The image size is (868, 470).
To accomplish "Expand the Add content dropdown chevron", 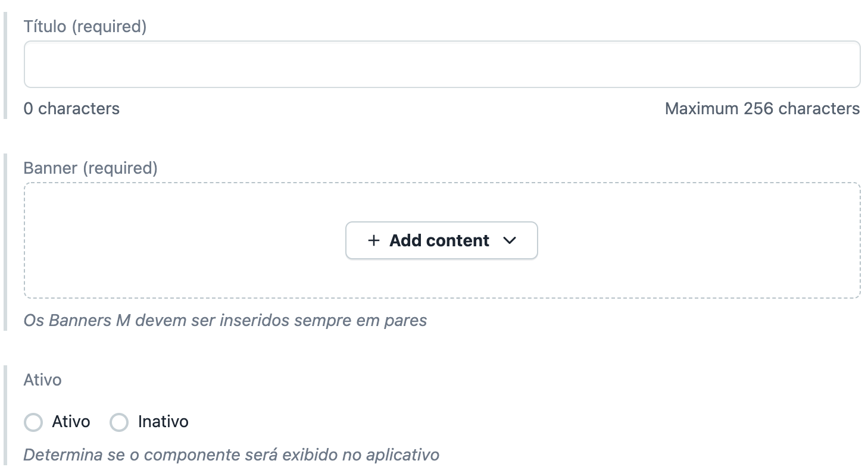I will tap(510, 240).
